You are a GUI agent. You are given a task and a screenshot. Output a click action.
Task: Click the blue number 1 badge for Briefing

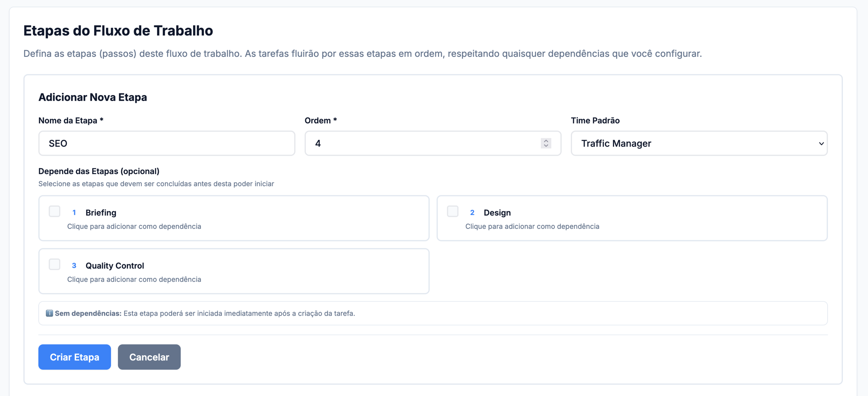[x=74, y=212]
